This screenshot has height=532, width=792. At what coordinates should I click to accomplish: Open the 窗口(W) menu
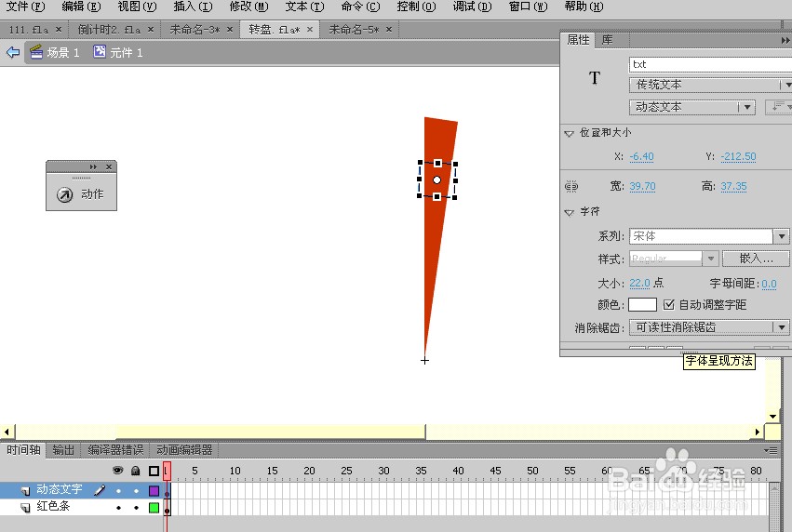[528, 7]
